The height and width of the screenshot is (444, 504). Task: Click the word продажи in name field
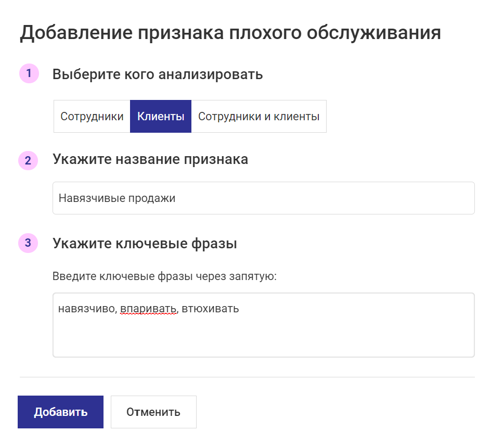coord(152,198)
